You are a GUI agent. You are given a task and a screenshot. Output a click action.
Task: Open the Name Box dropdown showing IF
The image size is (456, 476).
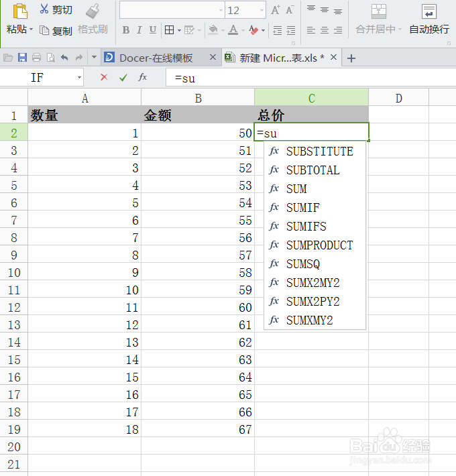point(79,77)
